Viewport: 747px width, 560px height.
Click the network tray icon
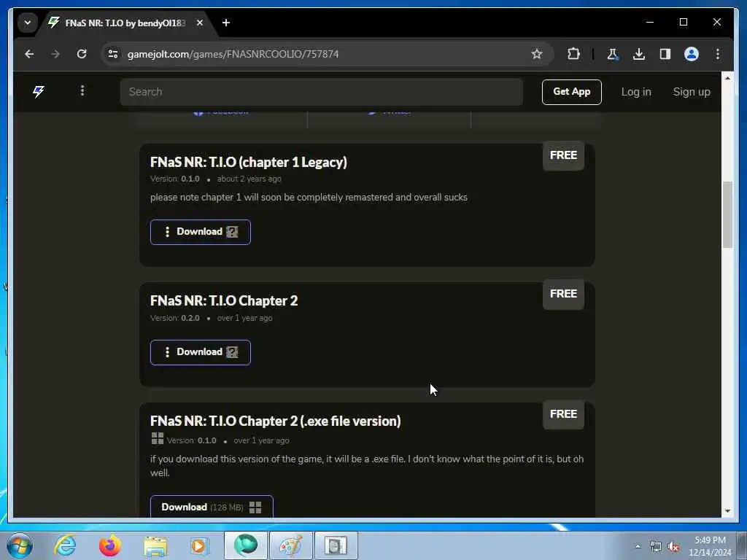tap(656, 546)
